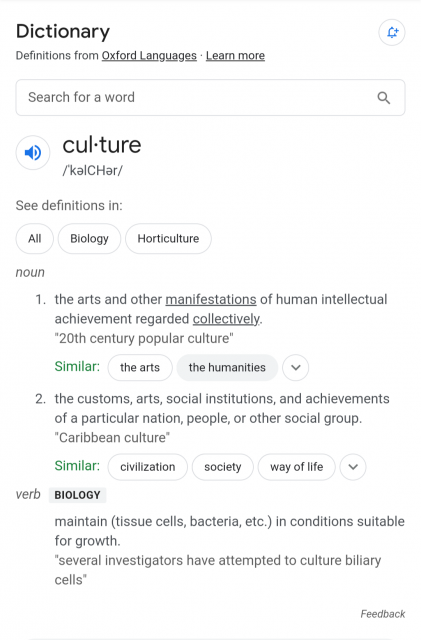Expand more similar words after the humanities

pyautogui.click(x=296, y=367)
